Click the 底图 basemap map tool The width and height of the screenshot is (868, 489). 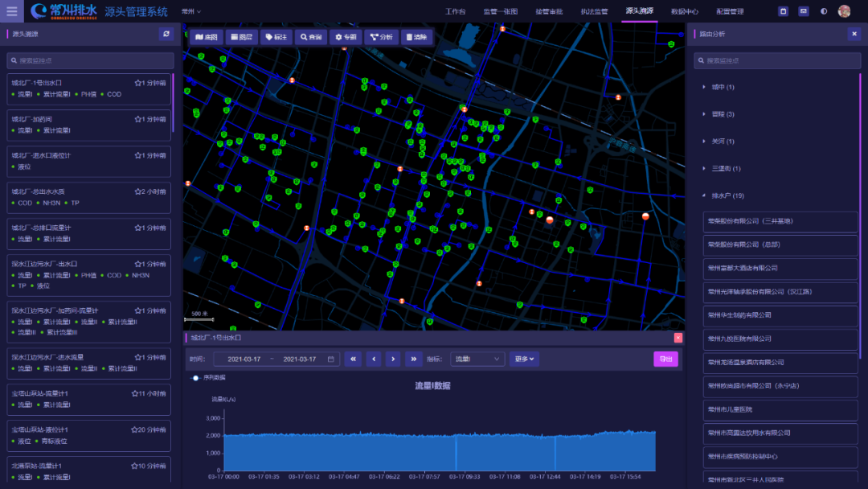(x=207, y=37)
